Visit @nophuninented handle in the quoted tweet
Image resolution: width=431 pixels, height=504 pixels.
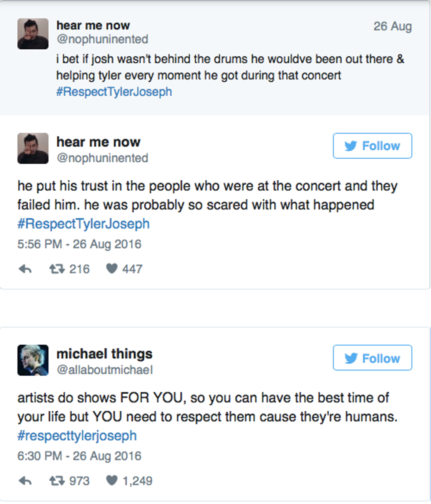click(102, 39)
